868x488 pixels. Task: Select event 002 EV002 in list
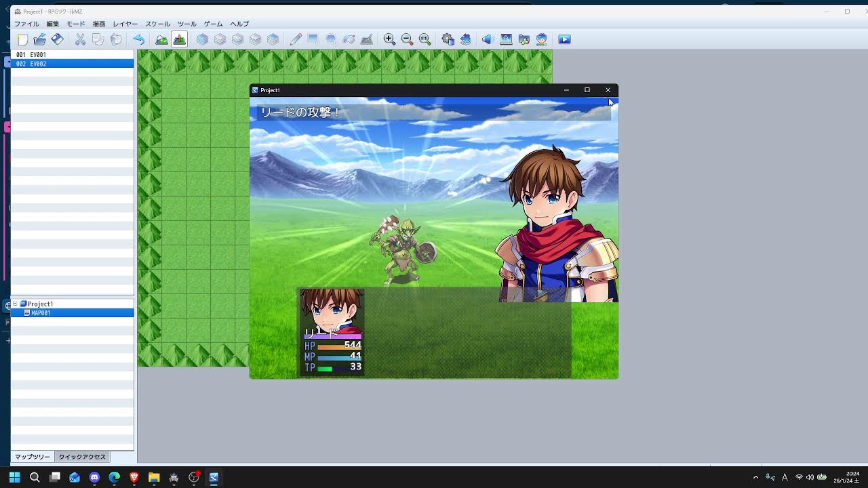click(73, 64)
